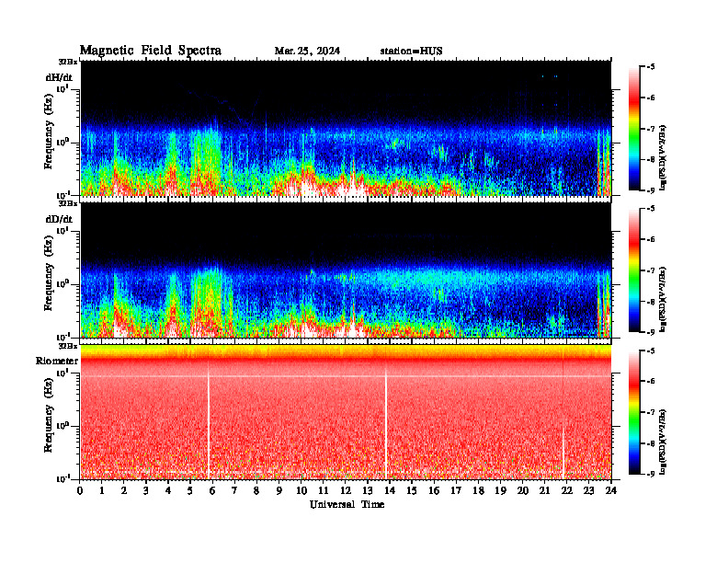Click the x-axis tick label "0"
The height and width of the screenshot is (563, 728).
point(80,490)
